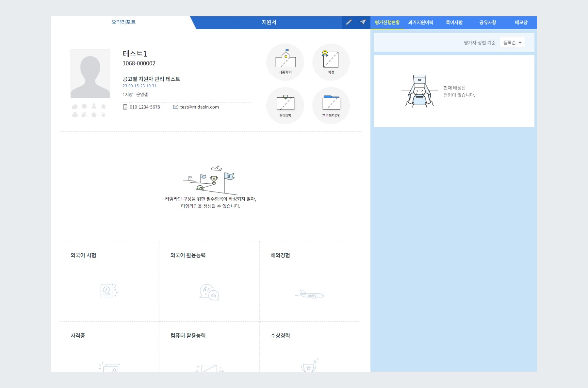Click the 1지망 운영셀 text

click(x=135, y=94)
